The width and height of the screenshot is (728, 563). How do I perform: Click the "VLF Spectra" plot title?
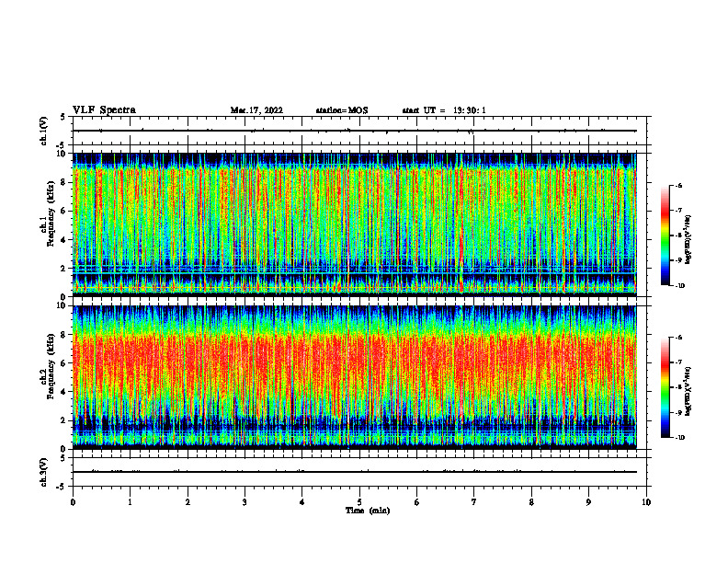tap(104, 110)
